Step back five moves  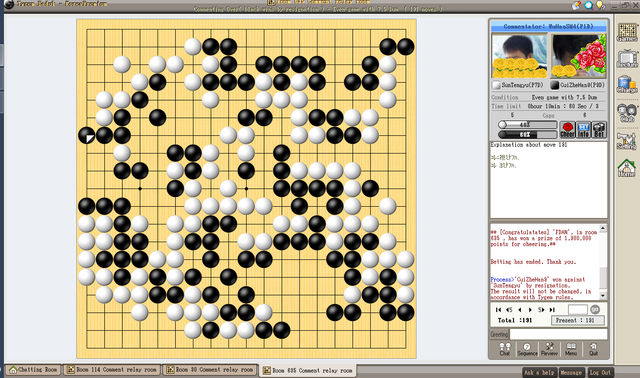click(509, 310)
